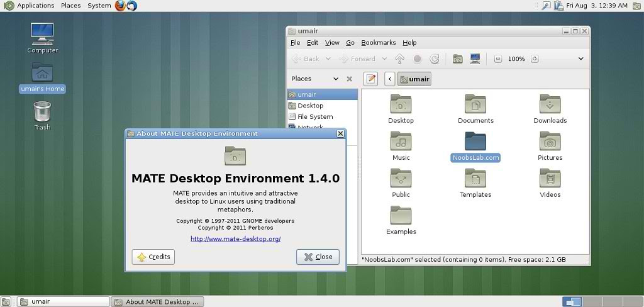Open the Edit menu

(313, 42)
